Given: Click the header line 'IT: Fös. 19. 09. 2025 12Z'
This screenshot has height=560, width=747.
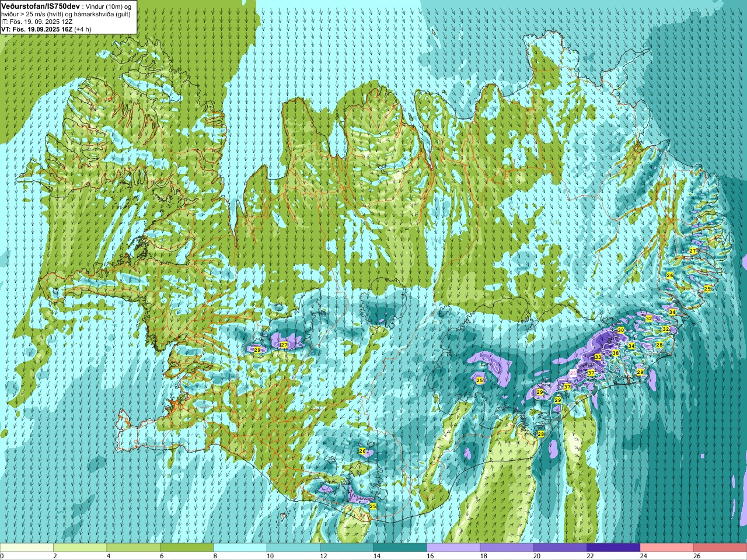Looking at the screenshot, I should (x=37, y=22).
